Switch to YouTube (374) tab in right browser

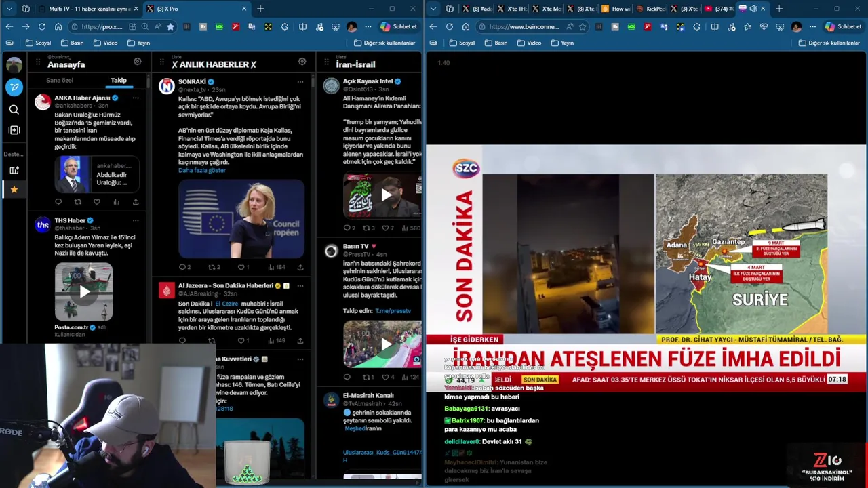click(x=719, y=9)
